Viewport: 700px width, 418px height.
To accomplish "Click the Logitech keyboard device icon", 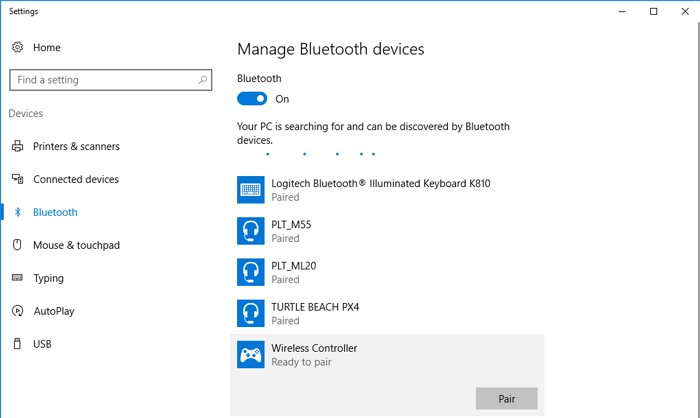I will (x=250, y=190).
